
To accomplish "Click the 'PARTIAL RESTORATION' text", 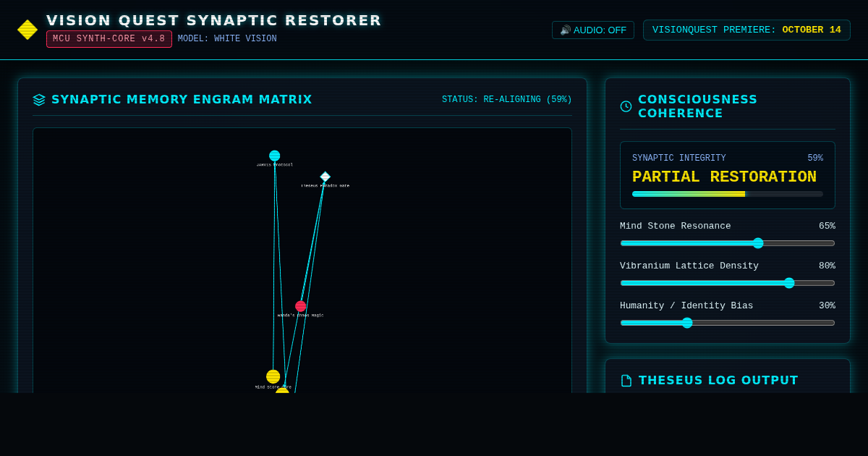I will point(724,177).
